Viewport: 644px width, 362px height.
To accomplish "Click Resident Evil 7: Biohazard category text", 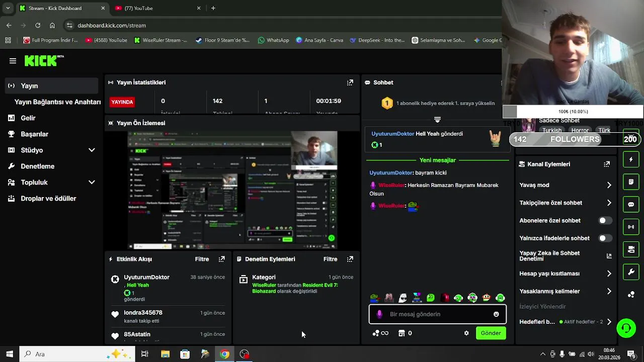I will (x=295, y=288).
